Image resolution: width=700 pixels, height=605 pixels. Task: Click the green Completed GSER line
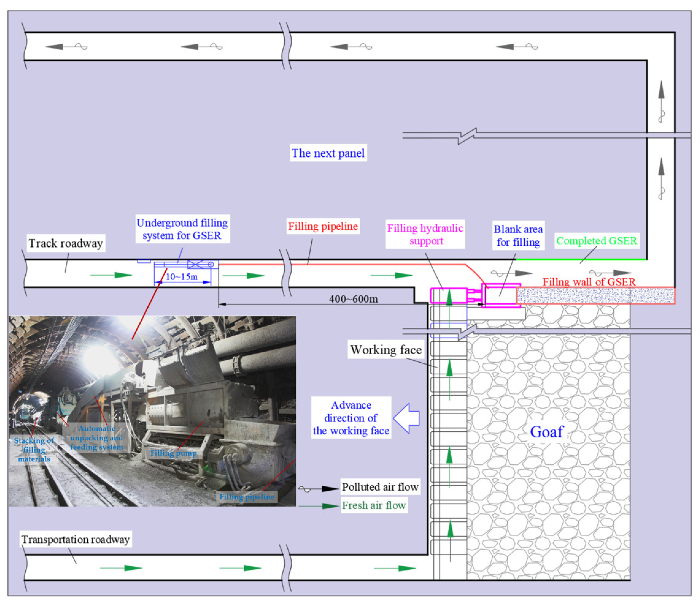tap(581, 259)
